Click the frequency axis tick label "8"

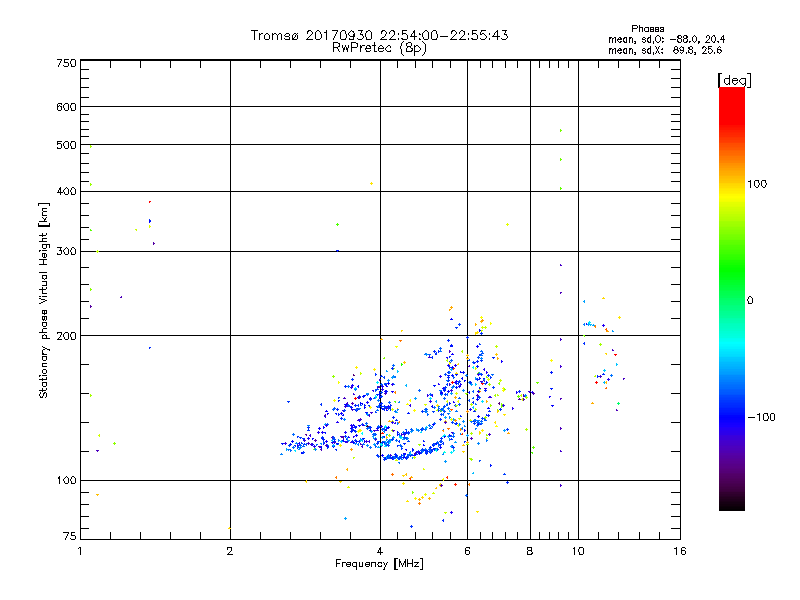tap(530, 551)
